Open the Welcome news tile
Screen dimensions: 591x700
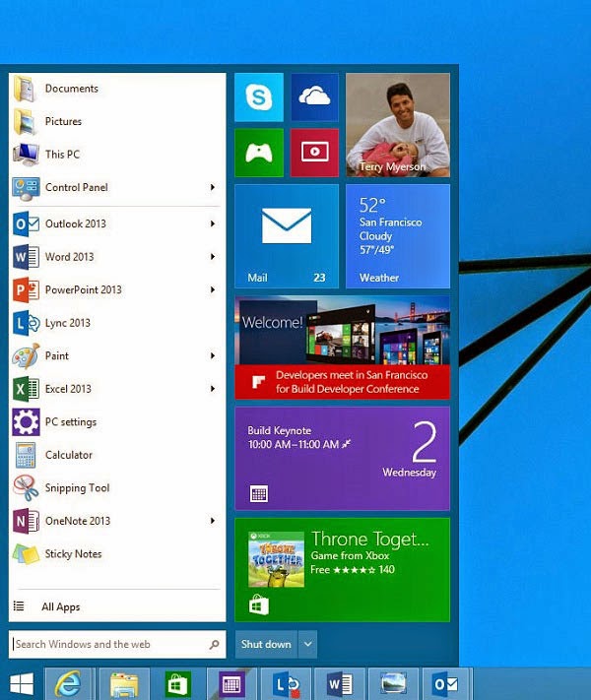(342, 348)
